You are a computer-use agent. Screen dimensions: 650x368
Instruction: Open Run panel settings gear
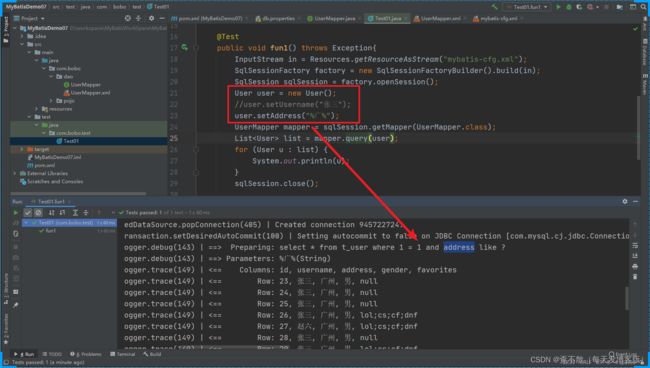click(x=625, y=201)
